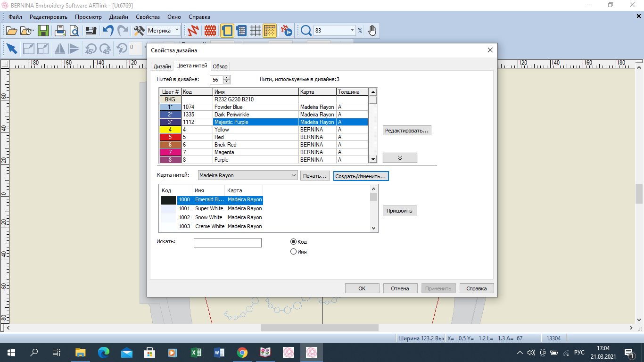Open recent designs via folder-clock icon

click(x=27, y=31)
